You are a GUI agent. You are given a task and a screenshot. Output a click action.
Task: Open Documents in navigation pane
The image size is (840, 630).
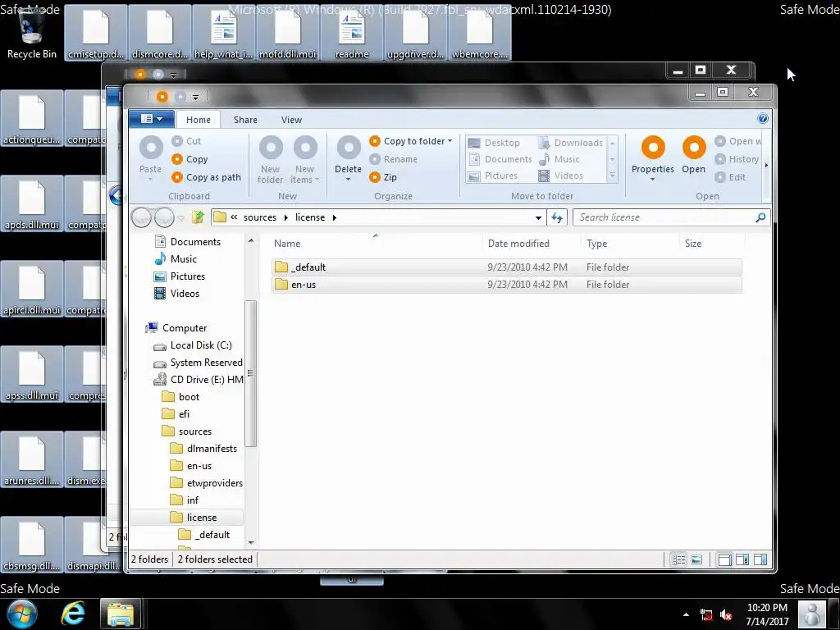coord(188,242)
